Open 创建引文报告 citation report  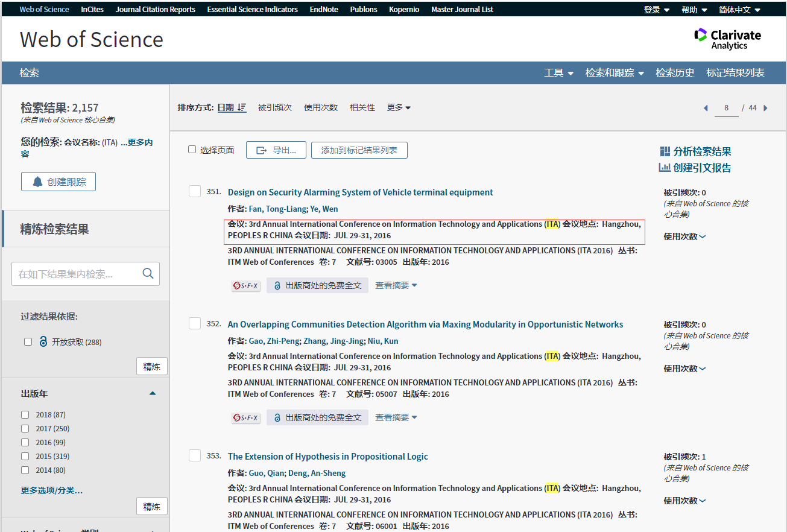695,168
